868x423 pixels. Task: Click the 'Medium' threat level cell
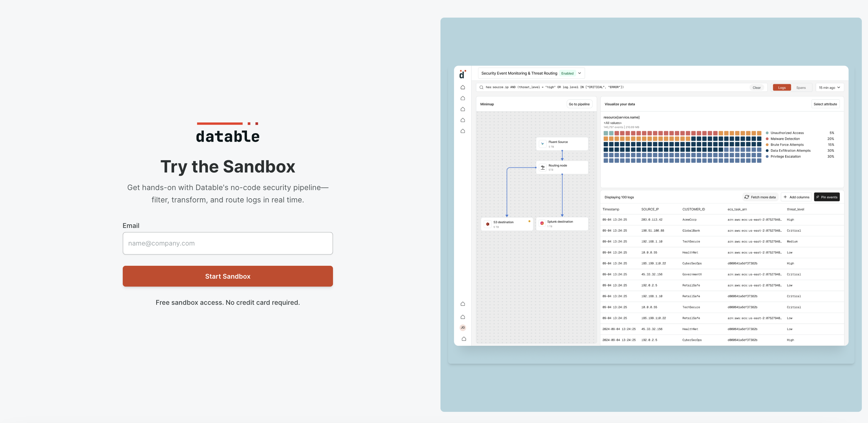point(792,242)
